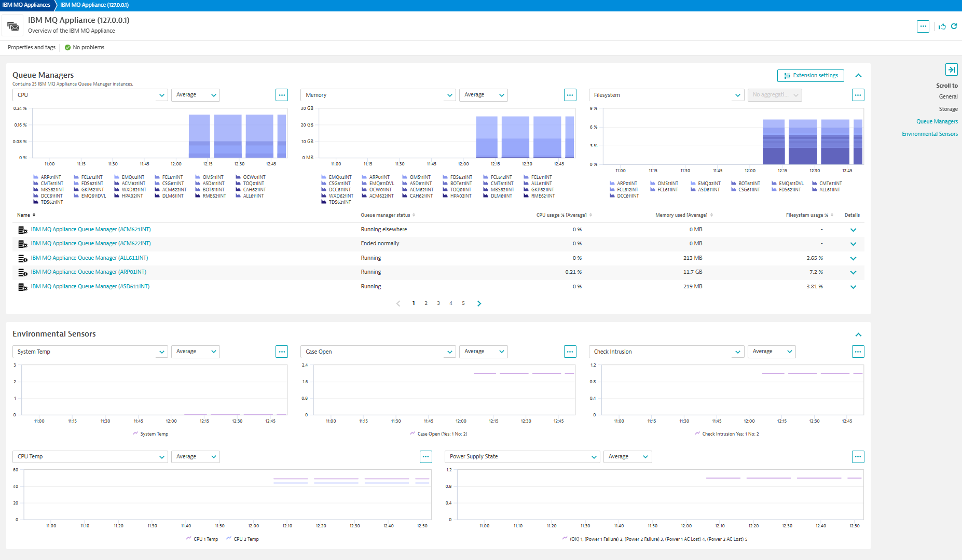Open the Memory metric dropdown
Viewport: 962px width, 560px height.
pos(378,95)
